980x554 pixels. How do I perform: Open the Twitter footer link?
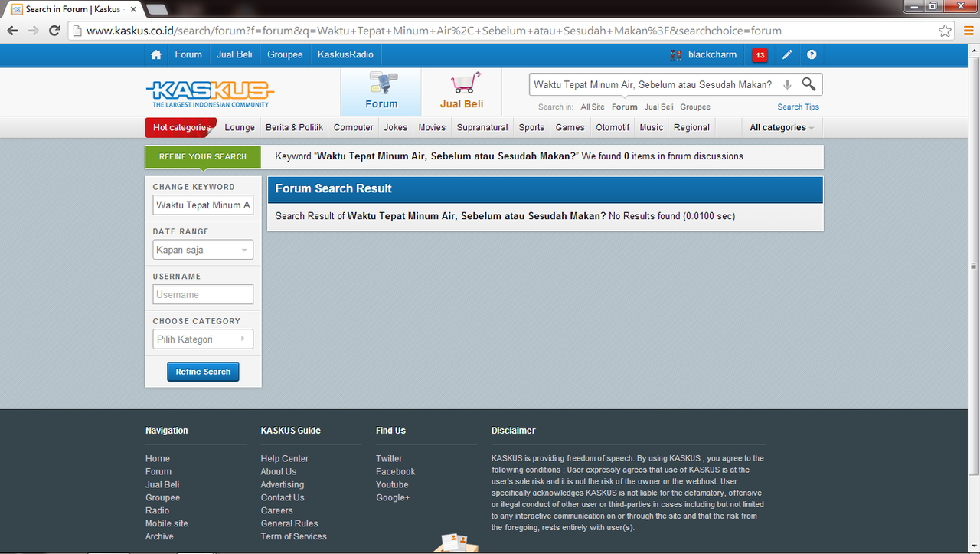[389, 459]
